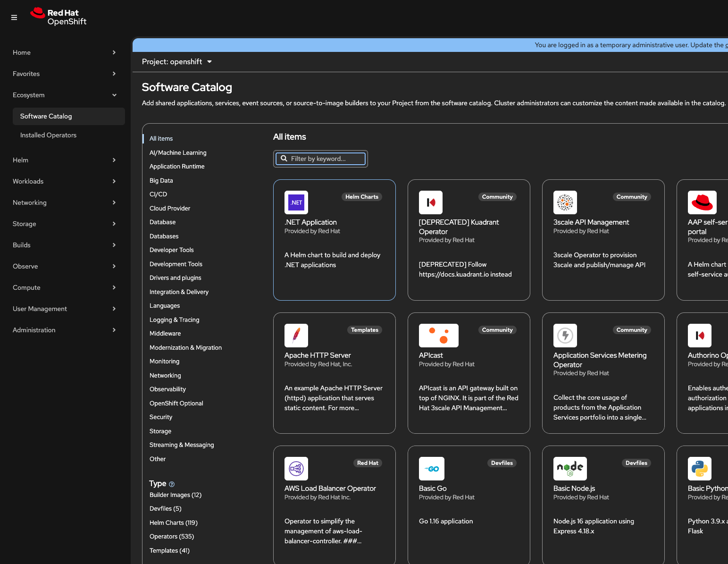
Task: Click the Basic Node.js logo icon
Action: (569, 469)
